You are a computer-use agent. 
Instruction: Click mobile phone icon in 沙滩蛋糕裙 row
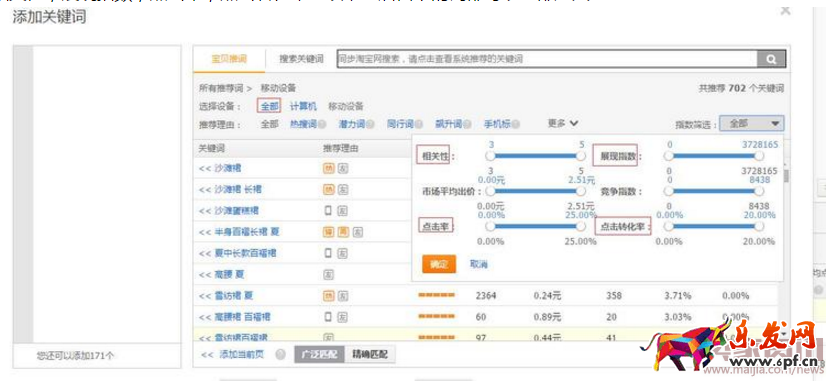point(328,210)
